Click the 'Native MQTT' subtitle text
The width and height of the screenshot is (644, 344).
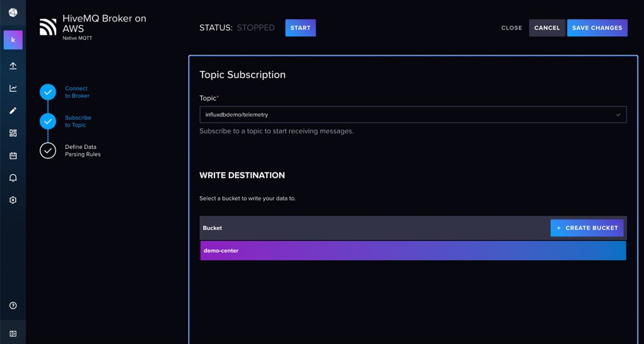coord(77,38)
